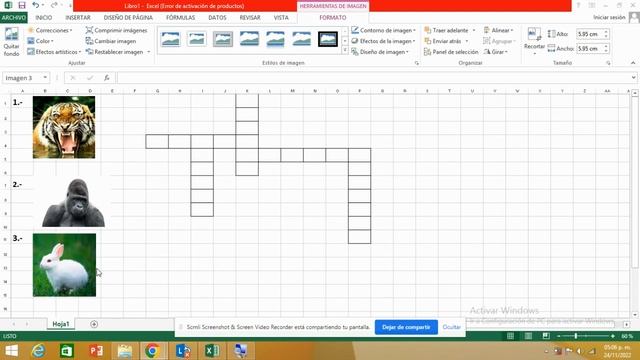This screenshot has height=360, width=640.
Task: Click the Recortar crop tool
Action: [x=534, y=41]
